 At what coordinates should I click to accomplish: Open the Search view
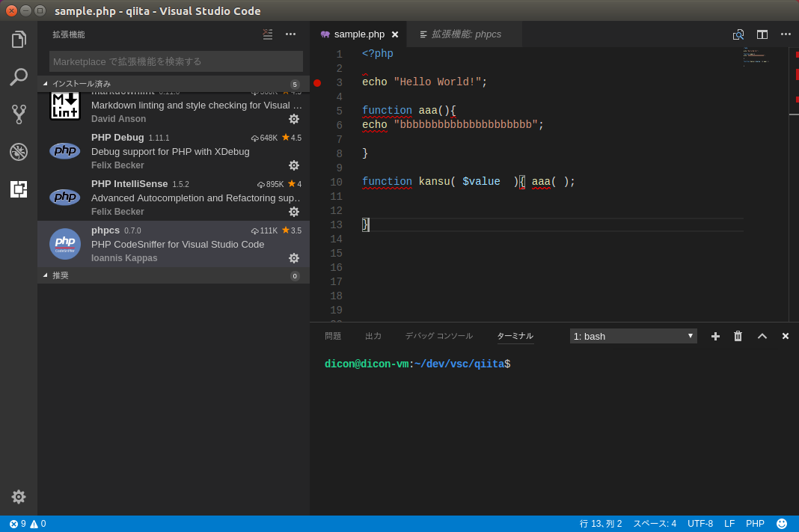coord(19,76)
